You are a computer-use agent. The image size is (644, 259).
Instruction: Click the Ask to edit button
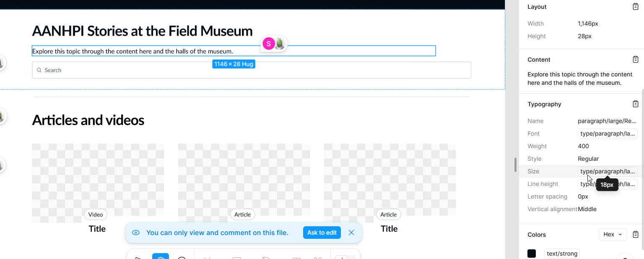[322, 233]
